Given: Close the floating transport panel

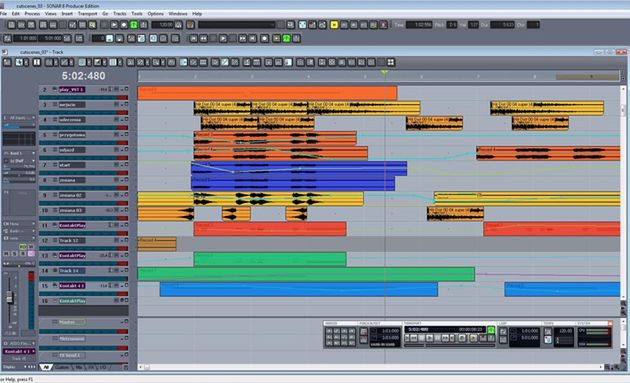Looking at the screenshot, I should (610, 323).
